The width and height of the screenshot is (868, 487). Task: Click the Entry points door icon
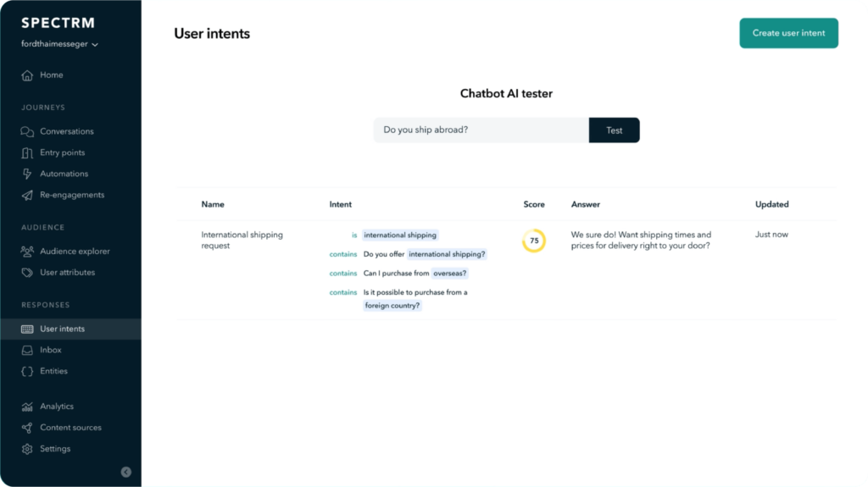pyautogui.click(x=27, y=152)
